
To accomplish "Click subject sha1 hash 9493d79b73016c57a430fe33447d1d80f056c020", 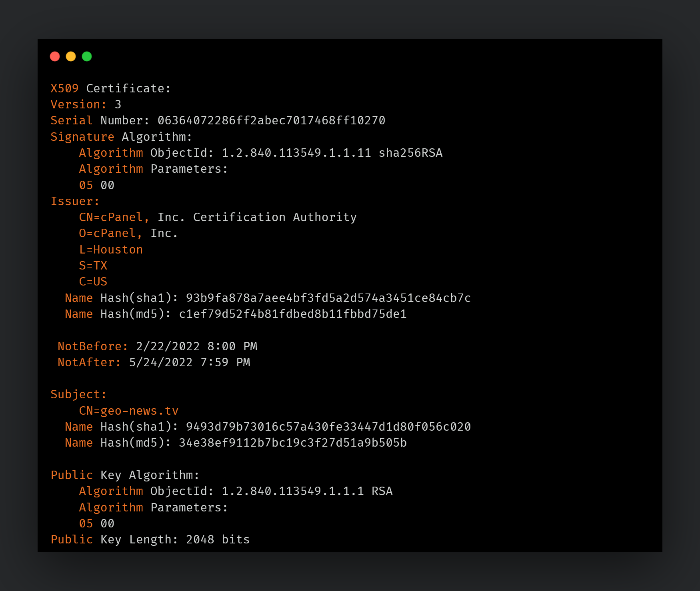I will tap(328, 427).
